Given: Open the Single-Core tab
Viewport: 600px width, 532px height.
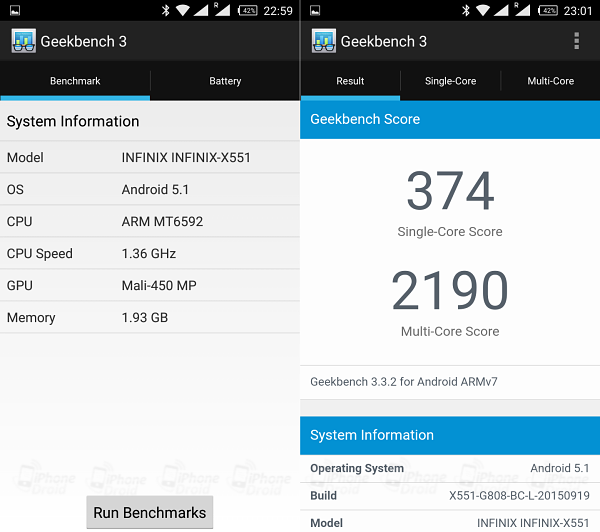Looking at the screenshot, I should tap(450, 81).
